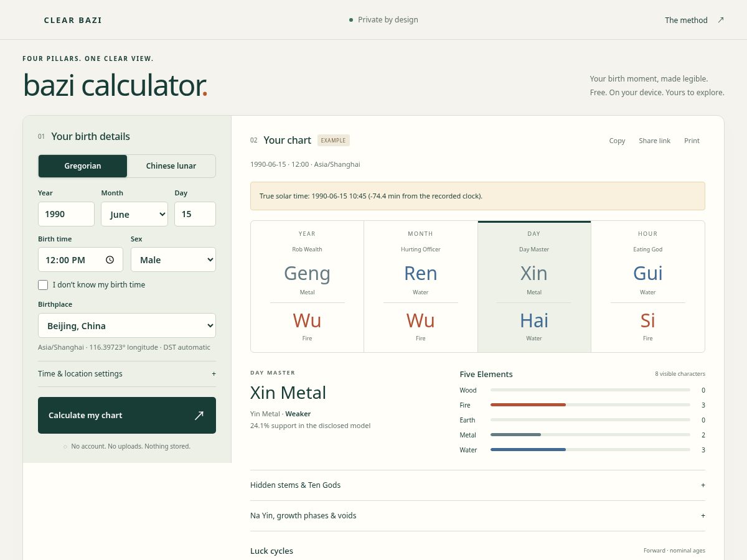Click the Share link button

(x=654, y=141)
